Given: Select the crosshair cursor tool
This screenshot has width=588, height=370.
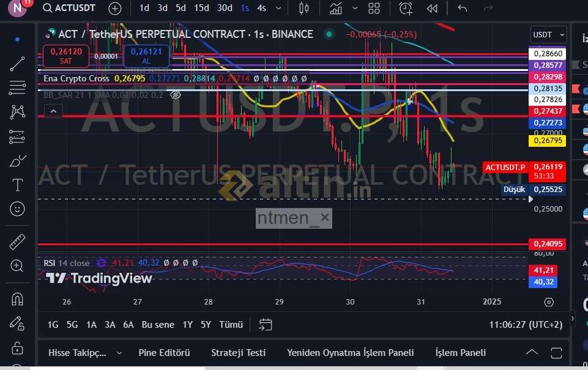Looking at the screenshot, I should click(17, 39).
